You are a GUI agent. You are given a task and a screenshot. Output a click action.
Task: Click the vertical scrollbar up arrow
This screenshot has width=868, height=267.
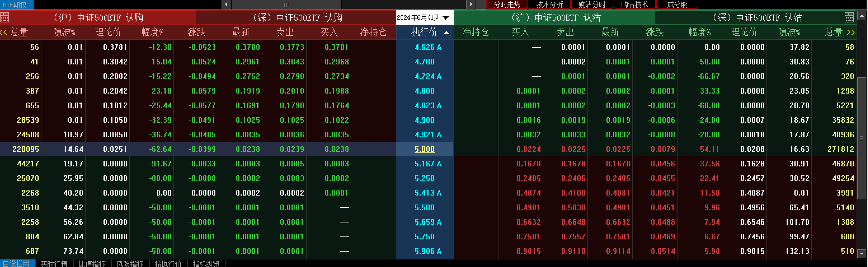[x=862, y=15]
